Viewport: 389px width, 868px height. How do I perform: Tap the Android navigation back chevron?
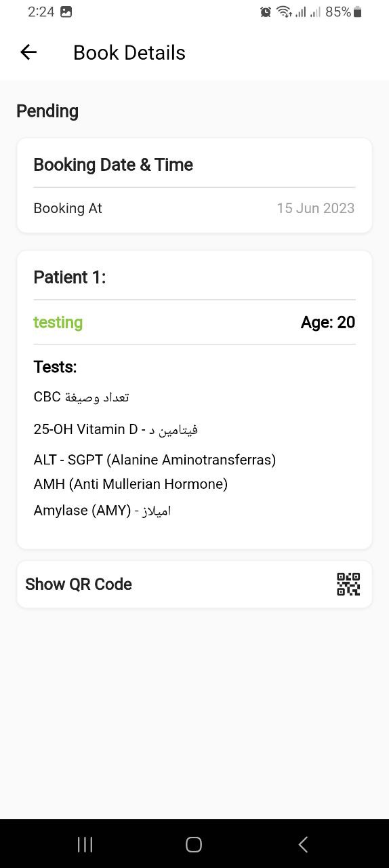tap(303, 844)
